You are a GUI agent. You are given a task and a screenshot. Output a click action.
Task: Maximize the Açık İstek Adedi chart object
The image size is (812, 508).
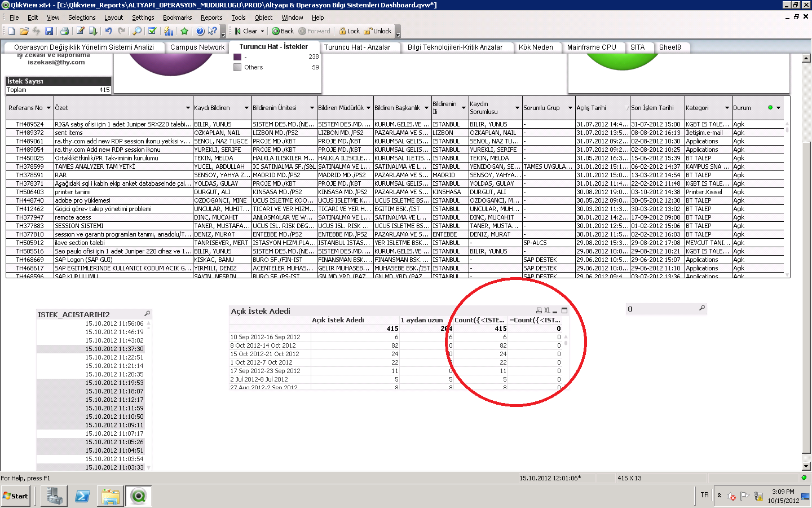[564, 310]
